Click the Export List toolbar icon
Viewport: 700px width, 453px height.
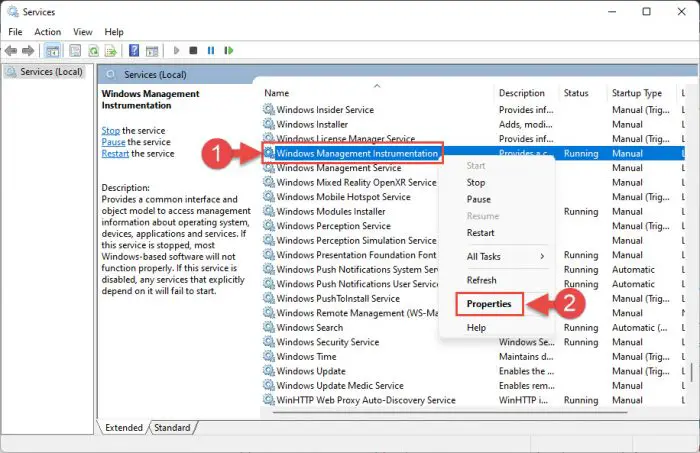click(x=110, y=50)
